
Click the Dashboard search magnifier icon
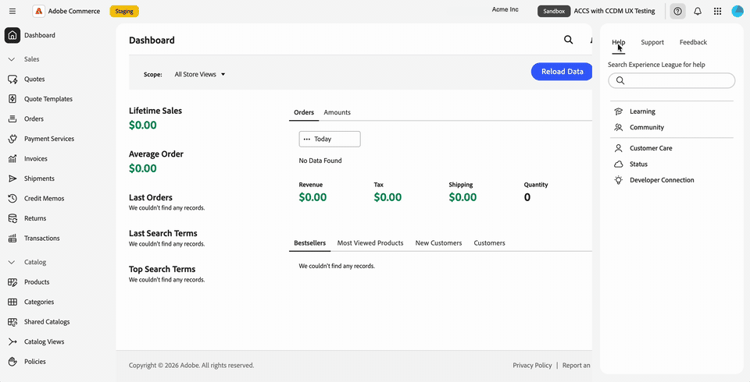[568, 40]
